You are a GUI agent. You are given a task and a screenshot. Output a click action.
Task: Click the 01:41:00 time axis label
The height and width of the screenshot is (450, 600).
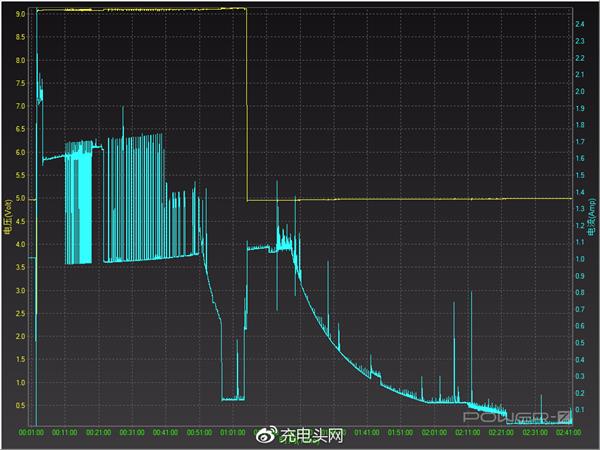pos(367,433)
